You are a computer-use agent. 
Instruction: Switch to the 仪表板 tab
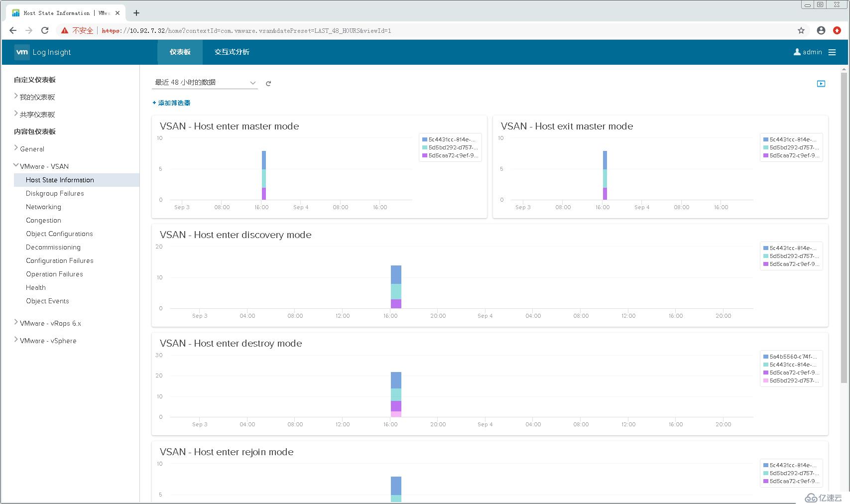(180, 52)
